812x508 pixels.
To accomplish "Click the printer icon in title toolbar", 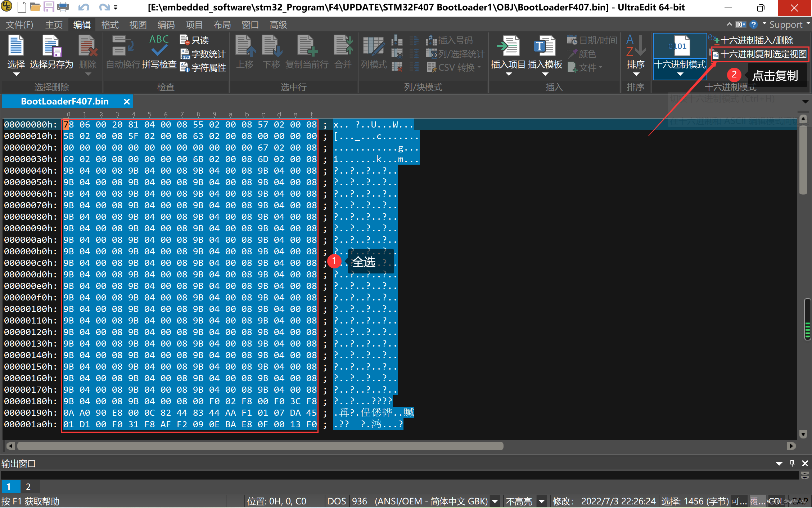I will [63, 7].
